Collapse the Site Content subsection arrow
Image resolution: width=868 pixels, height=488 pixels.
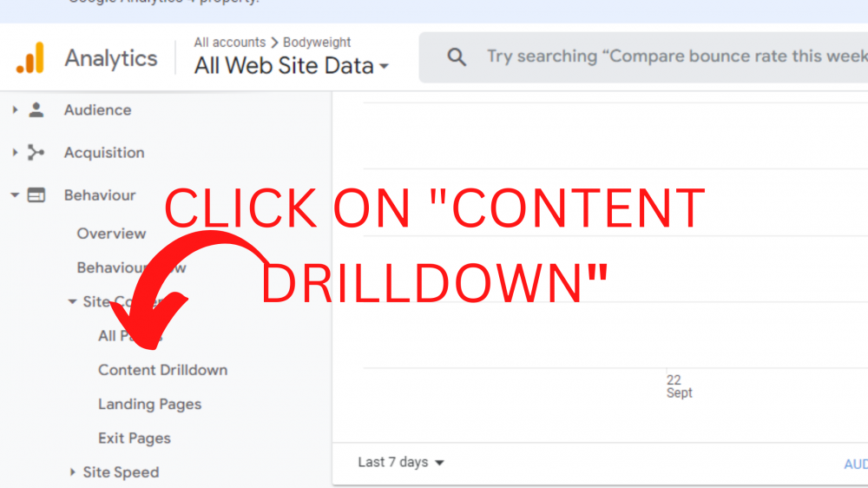pos(72,301)
